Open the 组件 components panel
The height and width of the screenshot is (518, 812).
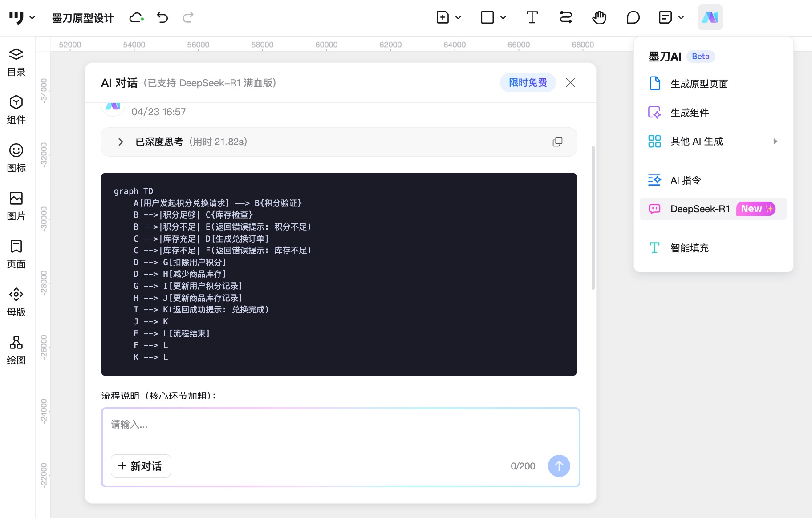16,110
